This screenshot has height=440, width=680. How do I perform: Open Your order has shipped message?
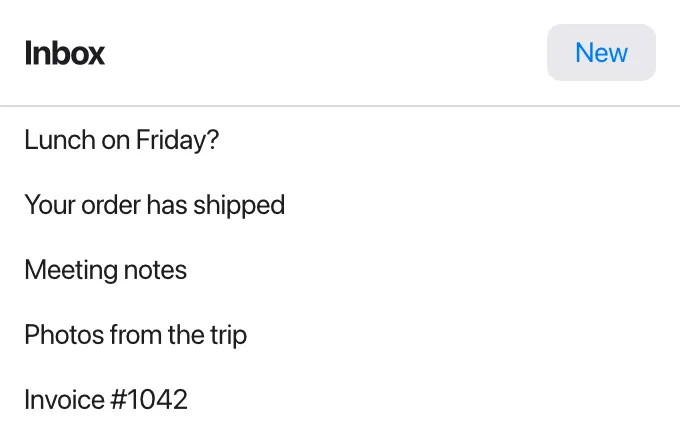click(x=340, y=205)
